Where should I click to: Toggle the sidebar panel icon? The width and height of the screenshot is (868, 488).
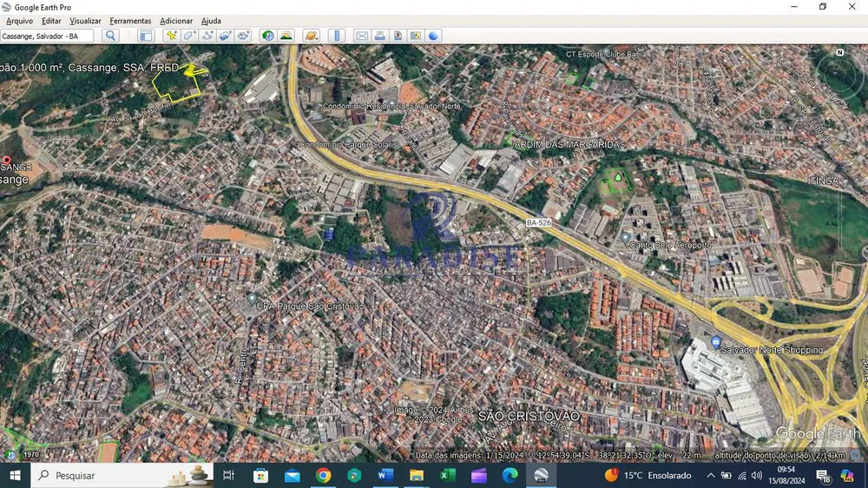click(x=146, y=36)
